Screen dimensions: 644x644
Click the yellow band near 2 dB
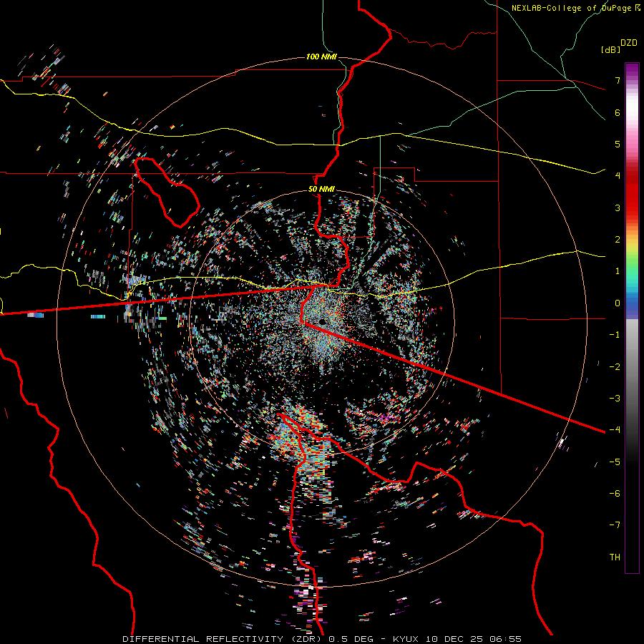pyautogui.click(x=632, y=245)
